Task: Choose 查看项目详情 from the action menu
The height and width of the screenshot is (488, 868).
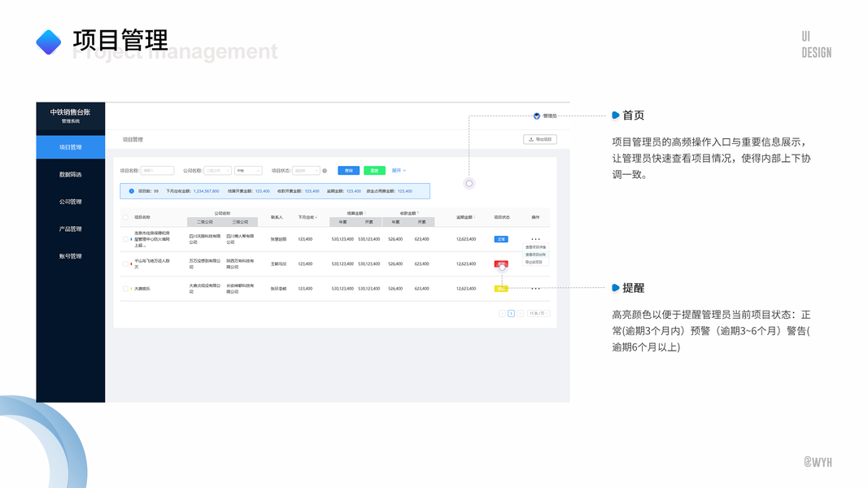Action: (535, 247)
